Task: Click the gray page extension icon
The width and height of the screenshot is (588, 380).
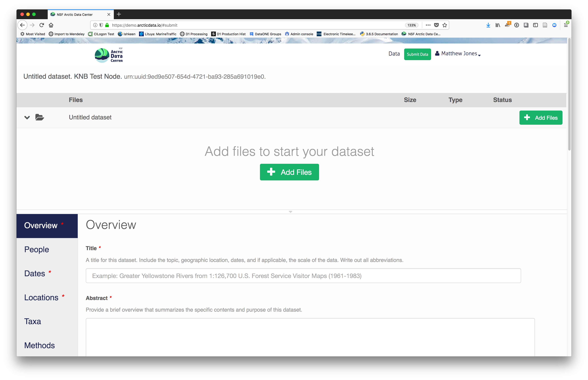Action: [x=545, y=25]
